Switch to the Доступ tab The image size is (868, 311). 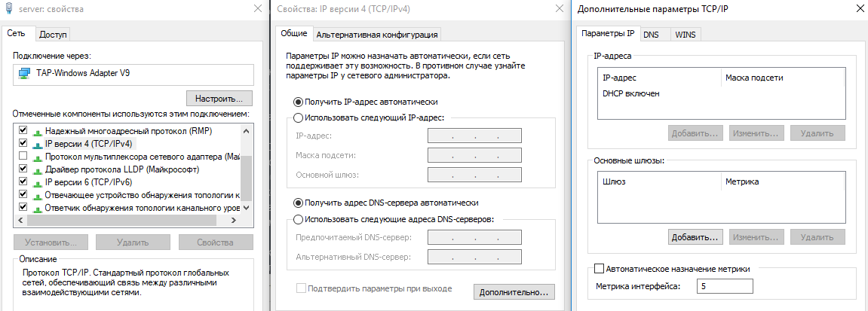coord(53,34)
